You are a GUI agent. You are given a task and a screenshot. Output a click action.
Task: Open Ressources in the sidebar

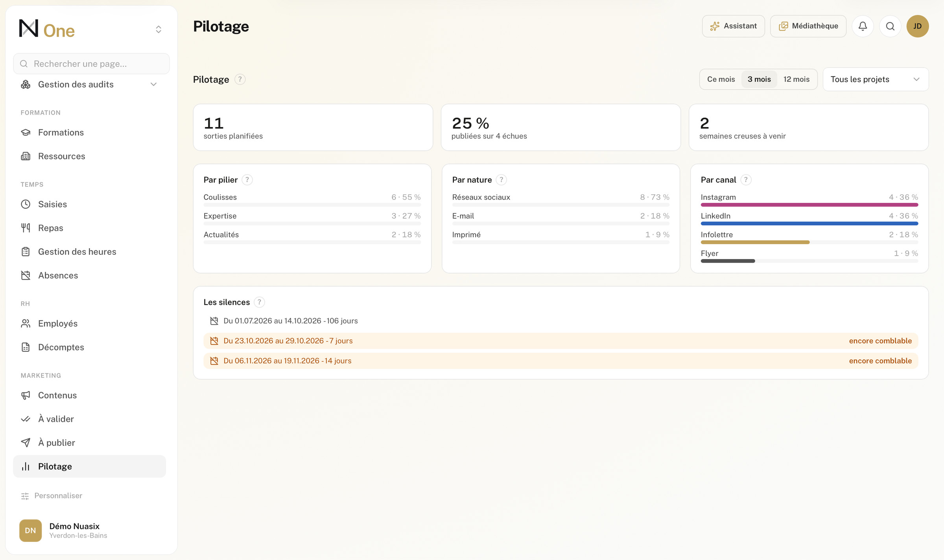coord(90,156)
